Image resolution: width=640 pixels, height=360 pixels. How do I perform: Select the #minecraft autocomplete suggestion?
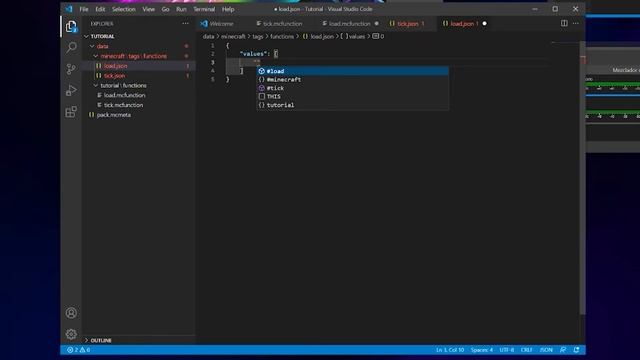[x=353, y=80]
